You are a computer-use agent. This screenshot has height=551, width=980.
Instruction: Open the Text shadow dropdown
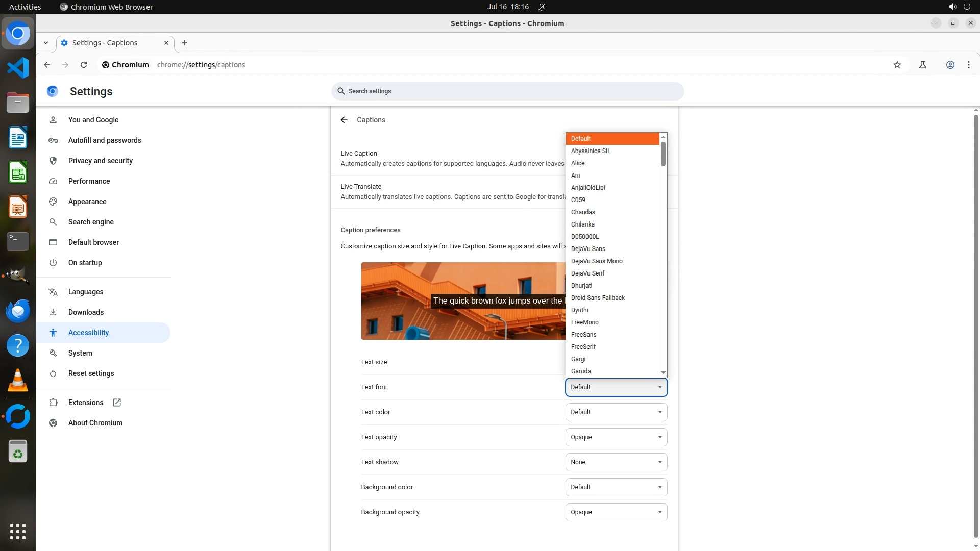[x=616, y=462]
